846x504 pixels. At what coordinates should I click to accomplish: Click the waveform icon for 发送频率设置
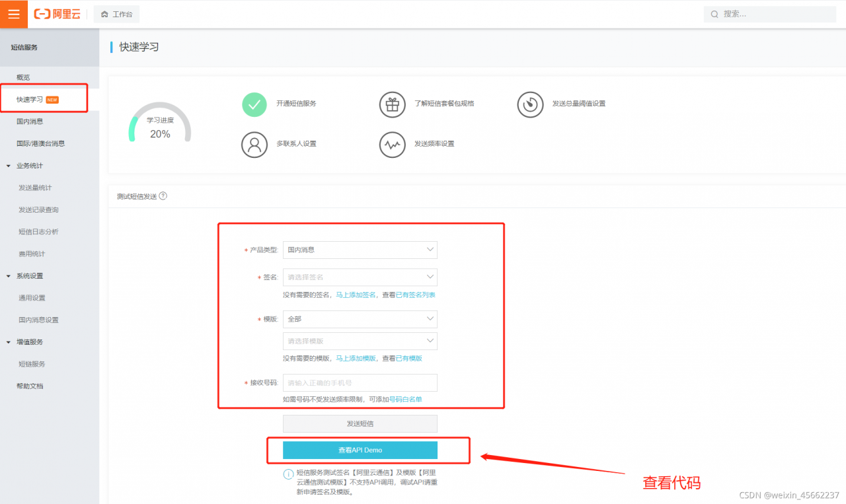[393, 144]
